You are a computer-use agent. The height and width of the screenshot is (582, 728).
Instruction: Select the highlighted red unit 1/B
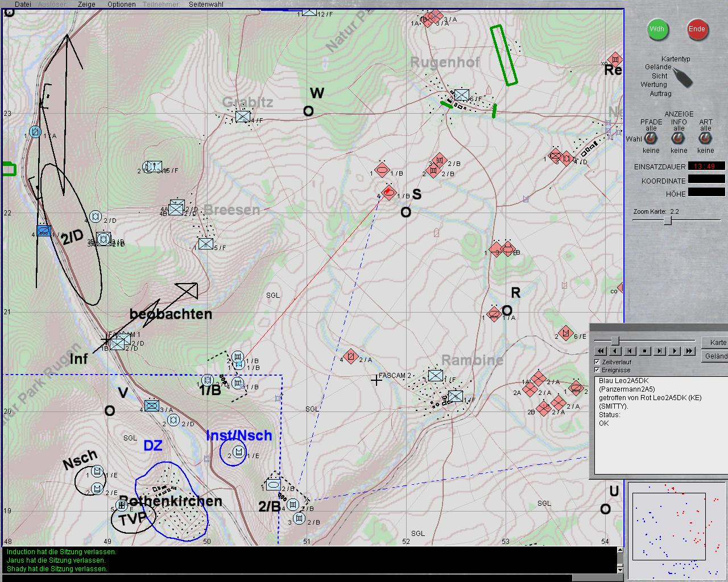click(389, 192)
